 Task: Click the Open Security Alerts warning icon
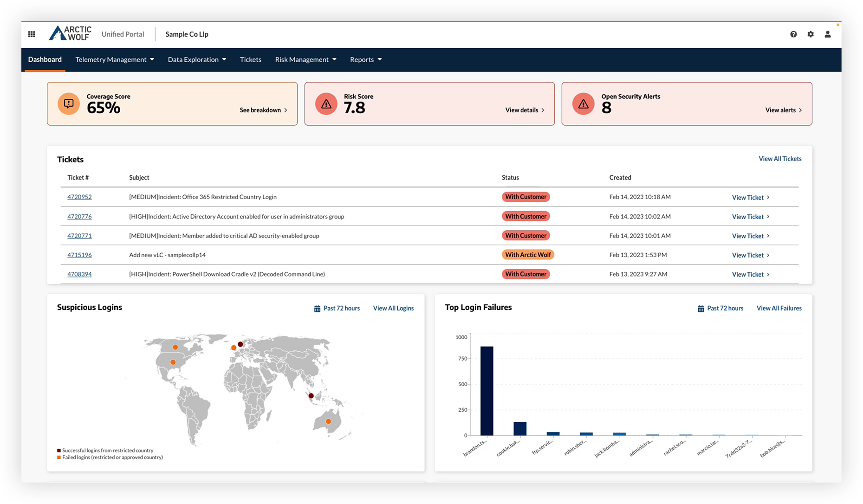click(583, 103)
